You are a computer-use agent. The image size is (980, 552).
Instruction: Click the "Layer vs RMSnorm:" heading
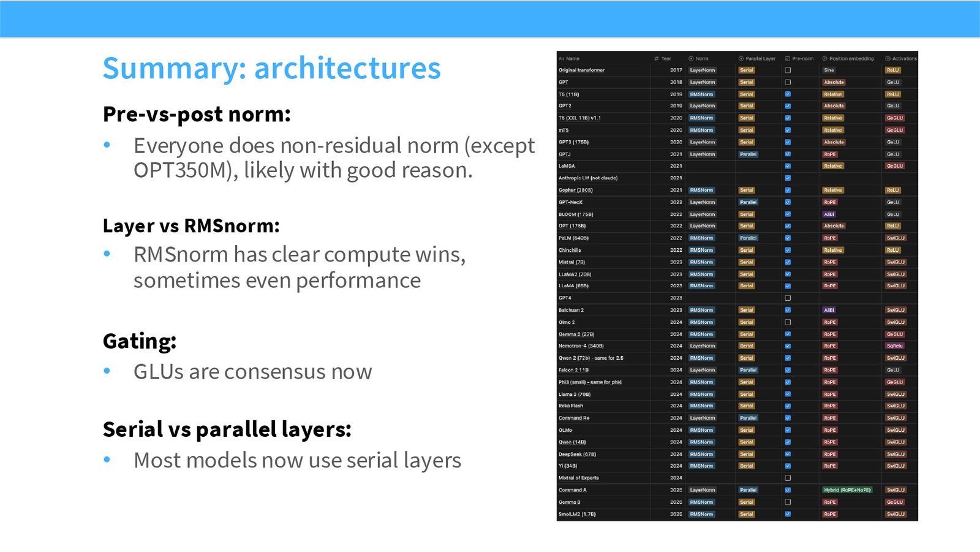pos(191,226)
